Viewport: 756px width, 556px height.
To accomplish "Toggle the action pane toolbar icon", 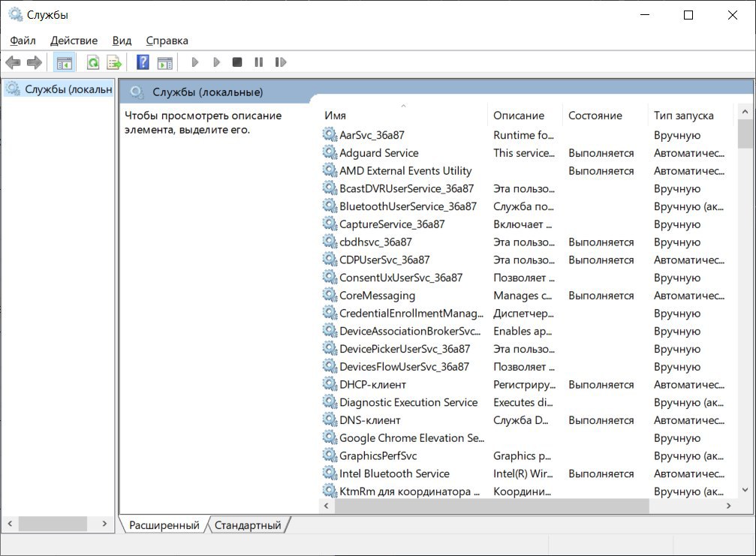I will 165,62.
